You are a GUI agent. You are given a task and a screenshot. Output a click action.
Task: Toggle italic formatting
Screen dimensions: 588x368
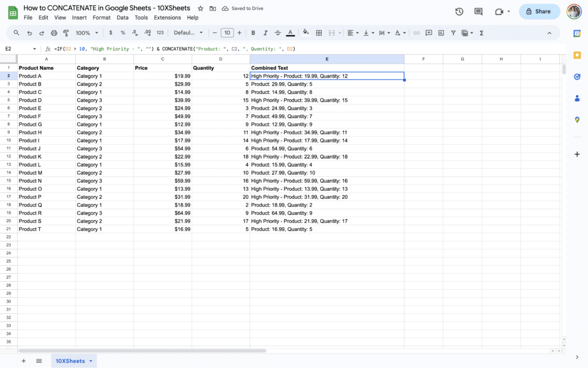(x=265, y=33)
